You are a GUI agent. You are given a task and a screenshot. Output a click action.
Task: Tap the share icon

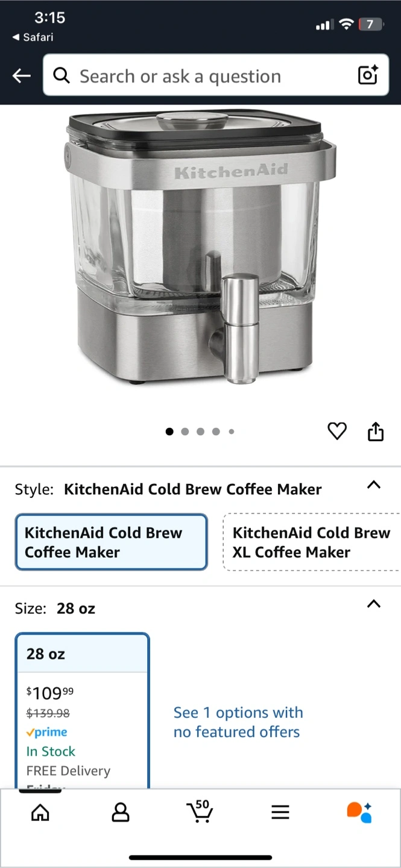[x=376, y=431]
